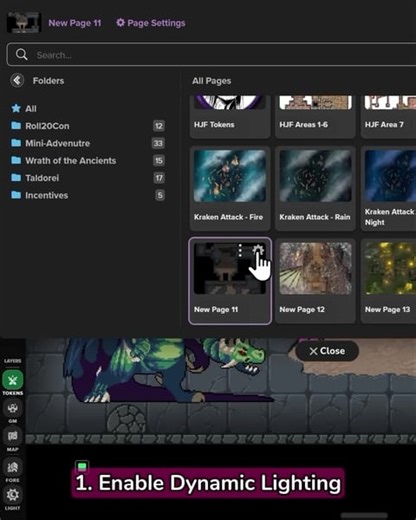Click the Mini-Advenutre folder icon
This screenshot has height=520, width=416.
click(x=16, y=143)
